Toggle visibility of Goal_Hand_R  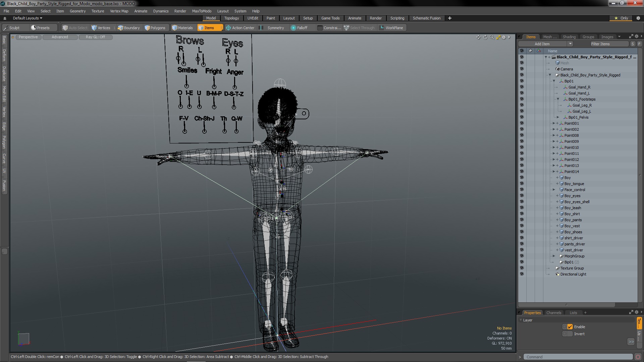[522, 87]
